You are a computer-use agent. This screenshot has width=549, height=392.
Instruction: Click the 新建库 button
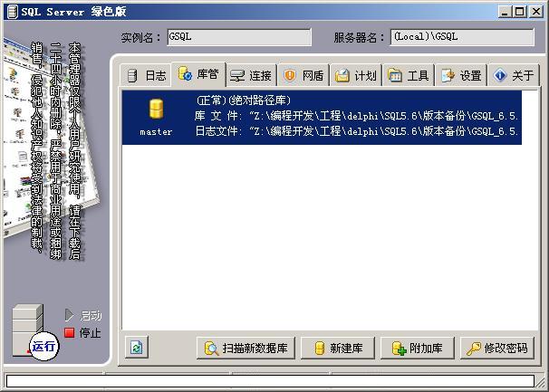[x=338, y=348]
